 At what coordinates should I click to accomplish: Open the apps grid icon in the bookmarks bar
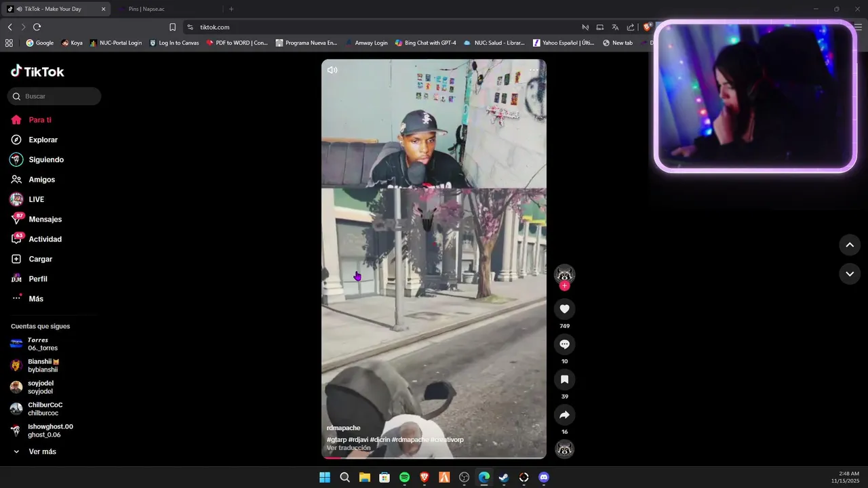pos(9,43)
